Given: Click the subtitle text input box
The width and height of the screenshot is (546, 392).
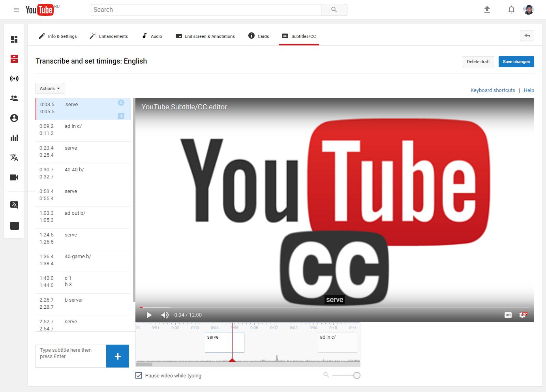Looking at the screenshot, I should (x=71, y=356).
